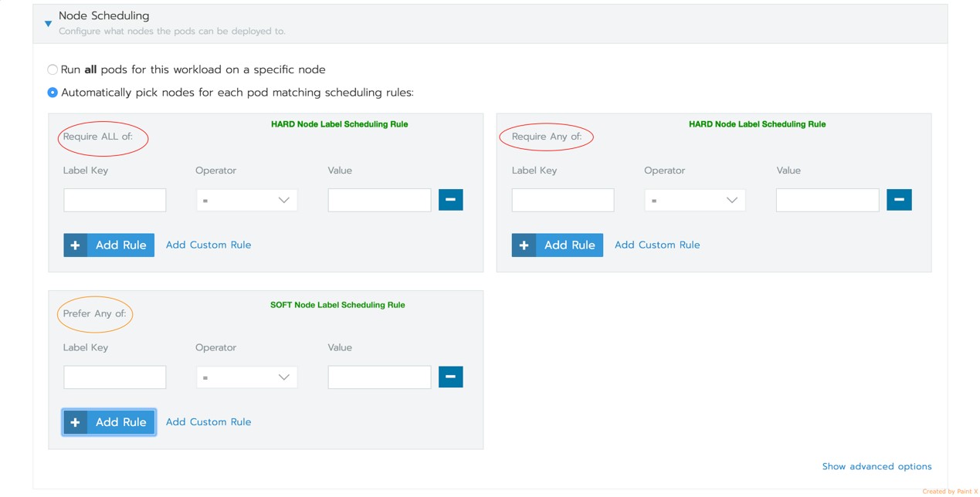This screenshot has height=497, width=980.
Task: Select 'Automatically pick nodes' radio option
Action: [53, 93]
